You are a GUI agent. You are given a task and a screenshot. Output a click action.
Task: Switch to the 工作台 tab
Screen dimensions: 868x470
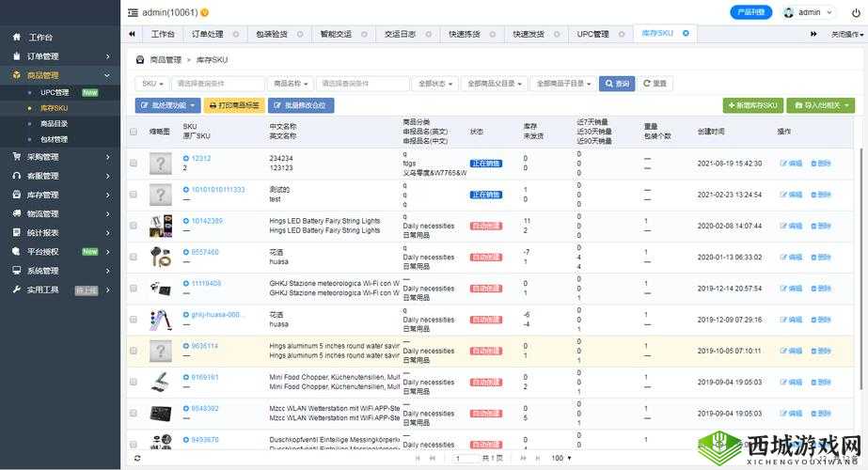163,35
